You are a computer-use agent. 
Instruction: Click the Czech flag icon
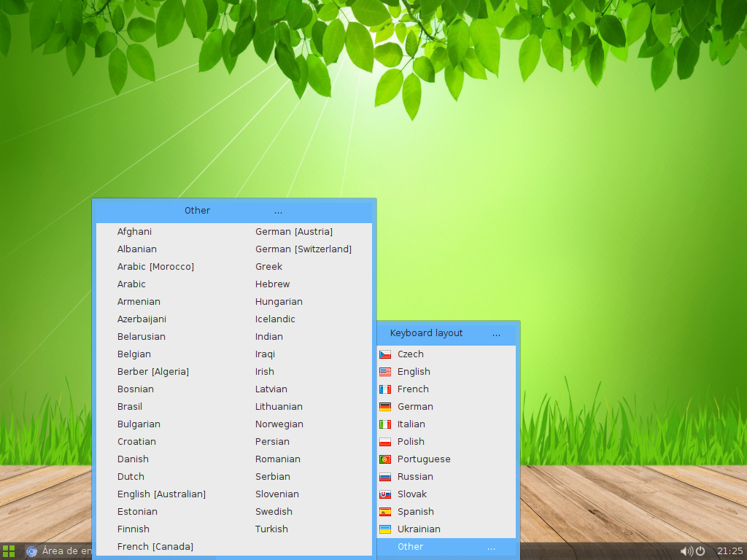[x=385, y=354]
